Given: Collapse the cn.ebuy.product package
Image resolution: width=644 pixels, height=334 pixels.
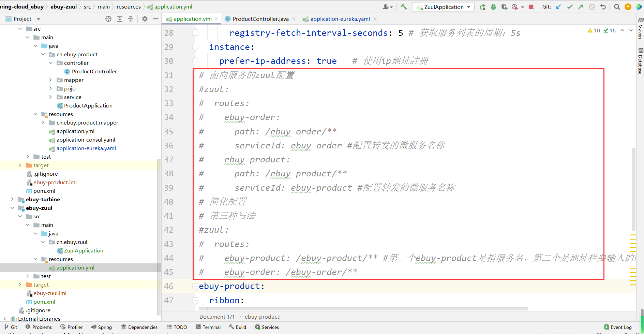Looking at the screenshot, I should [x=43, y=54].
